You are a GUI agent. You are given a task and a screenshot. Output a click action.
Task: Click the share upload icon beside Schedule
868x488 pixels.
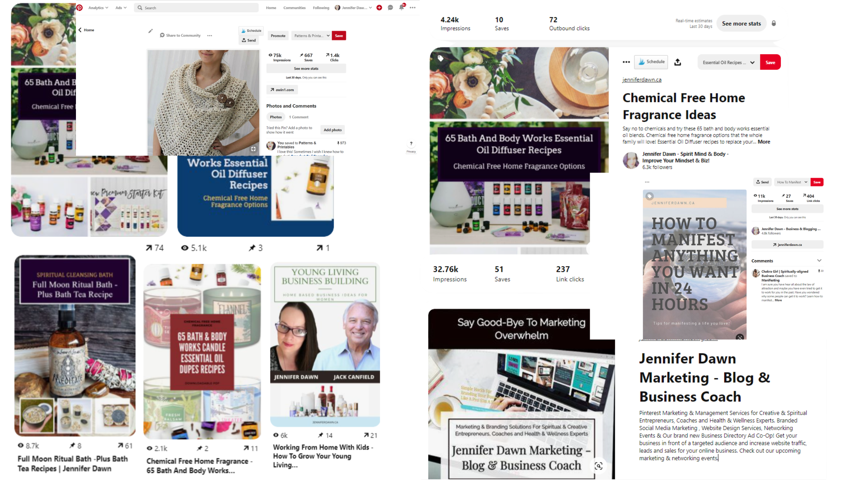click(x=677, y=62)
